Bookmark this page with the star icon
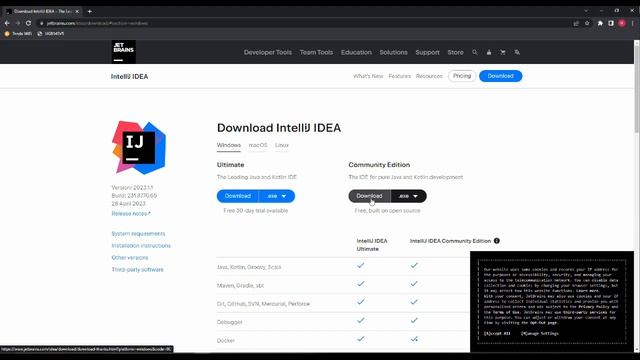640x360 pixels. point(587,23)
